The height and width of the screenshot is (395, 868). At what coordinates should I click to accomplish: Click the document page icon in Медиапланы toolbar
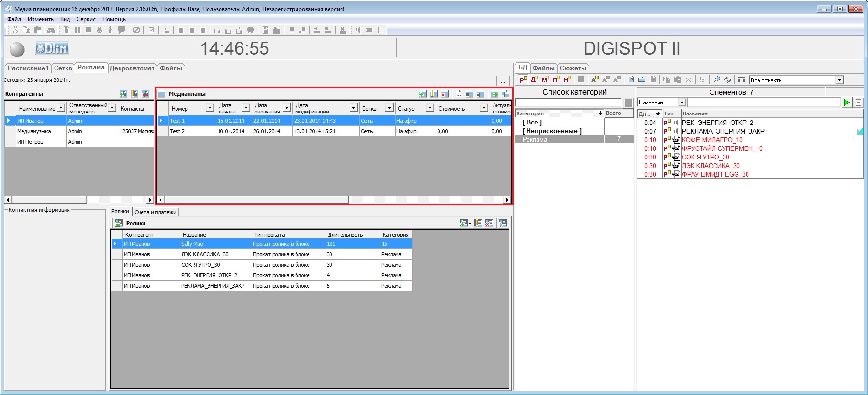coord(458,94)
